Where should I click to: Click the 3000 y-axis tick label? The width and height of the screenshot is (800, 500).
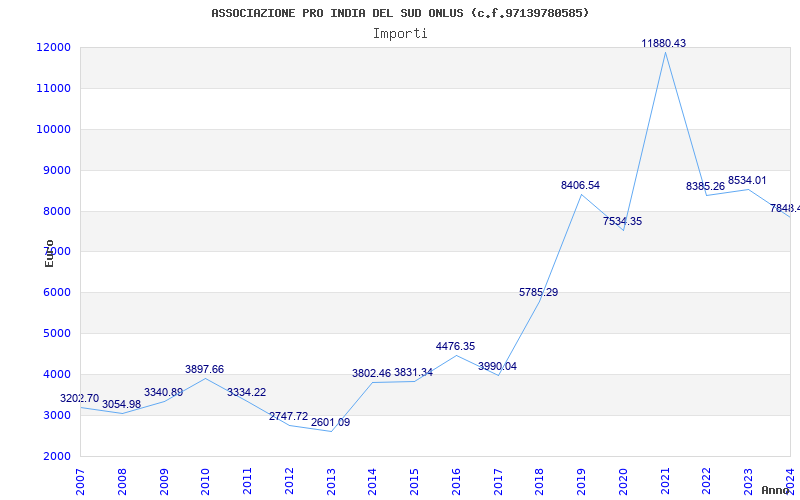pyautogui.click(x=56, y=415)
